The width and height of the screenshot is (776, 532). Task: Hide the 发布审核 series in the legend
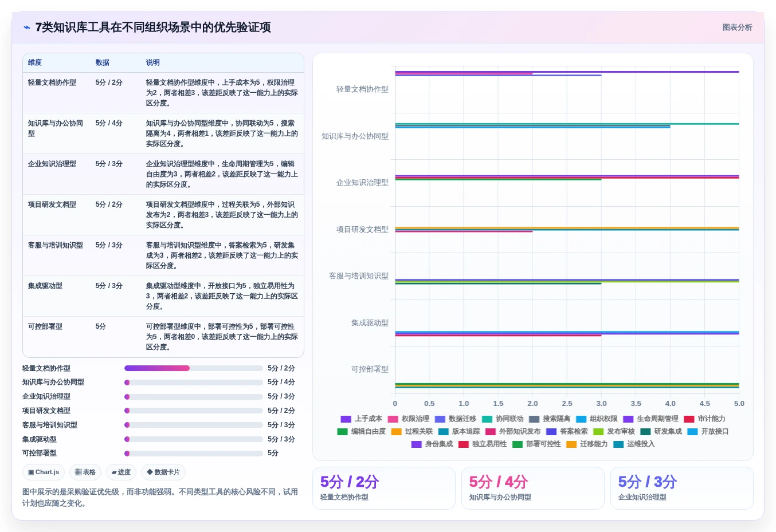click(614, 432)
